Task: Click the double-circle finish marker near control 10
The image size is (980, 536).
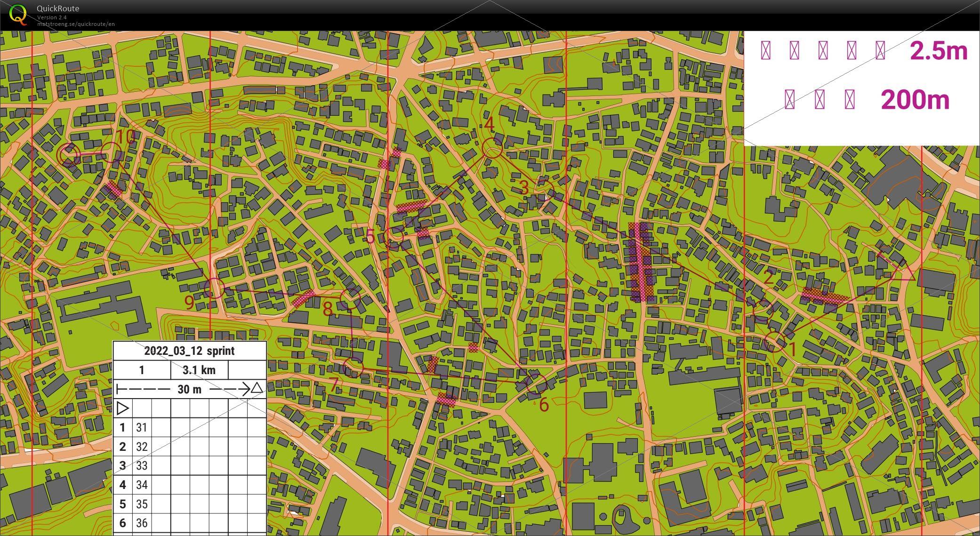Action: (69, 155)
